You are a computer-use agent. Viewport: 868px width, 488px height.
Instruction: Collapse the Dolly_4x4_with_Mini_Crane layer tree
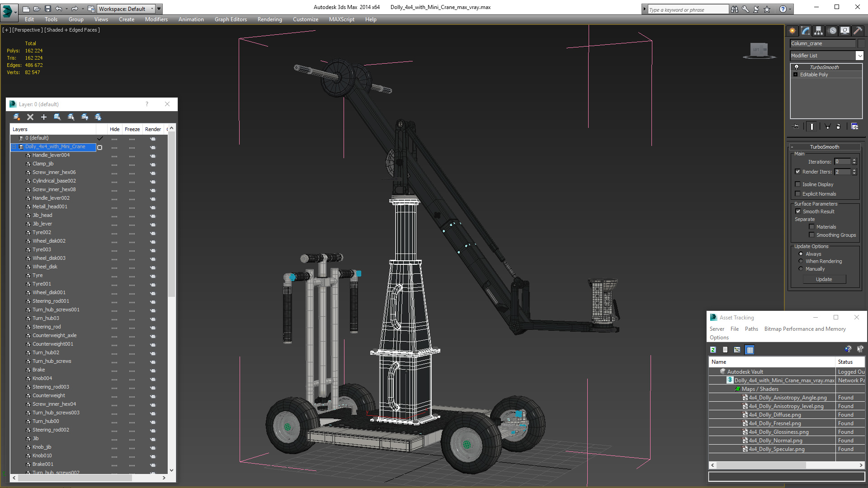point(14,147)
